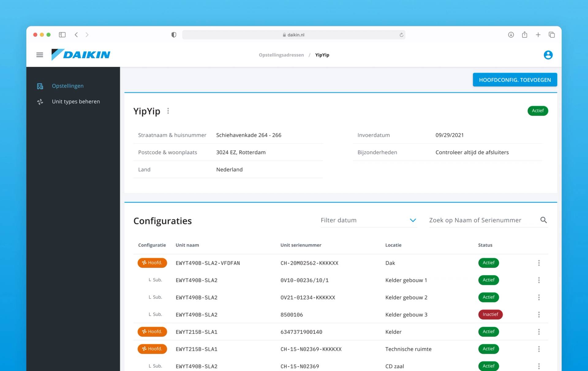588x371 pixels.
Task: Open the hamburger menu icon
Action: 40,55
